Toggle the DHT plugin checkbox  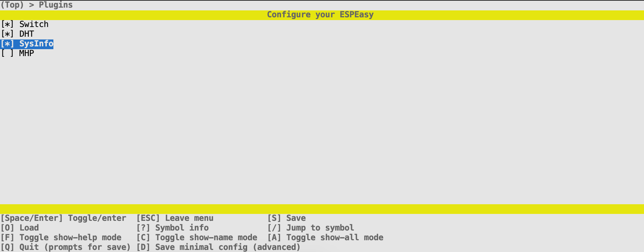[x=7, y=34]
